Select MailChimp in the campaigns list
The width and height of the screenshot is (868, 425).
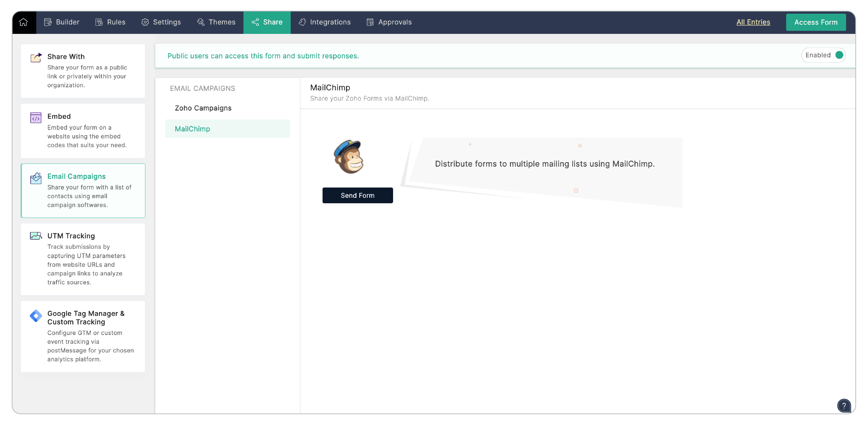192,129
